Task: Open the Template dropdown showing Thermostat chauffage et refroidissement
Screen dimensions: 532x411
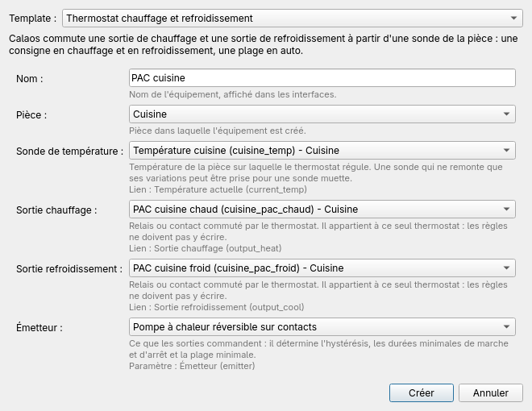Action: (292, 19)
